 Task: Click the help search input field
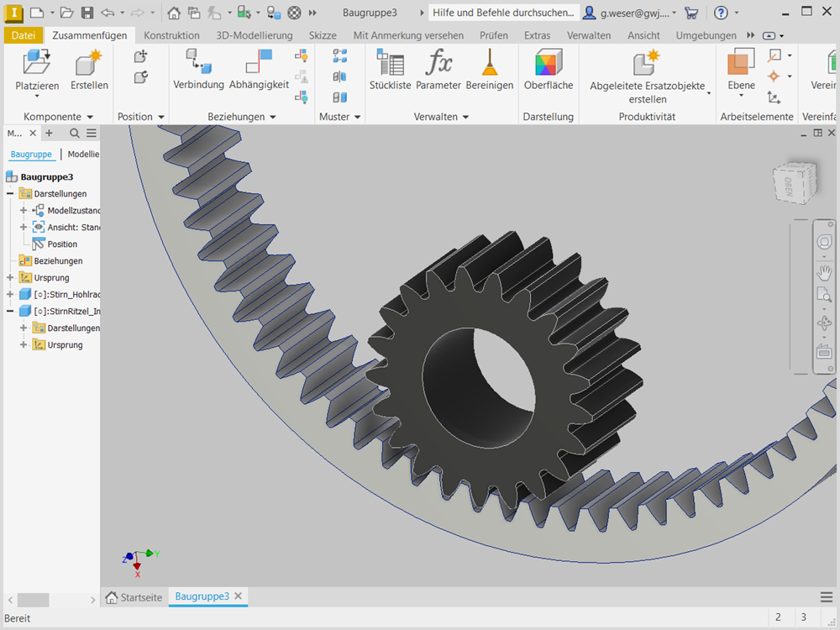(503, 13)
